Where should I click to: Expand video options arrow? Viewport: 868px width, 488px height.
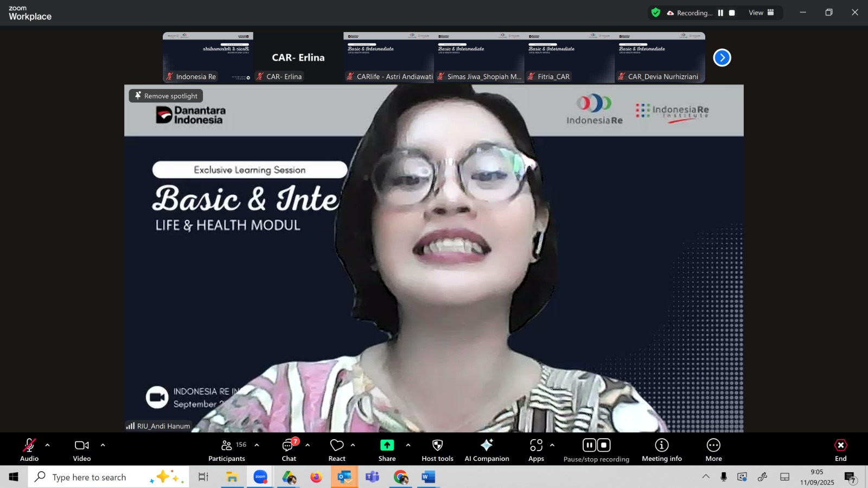103,445
